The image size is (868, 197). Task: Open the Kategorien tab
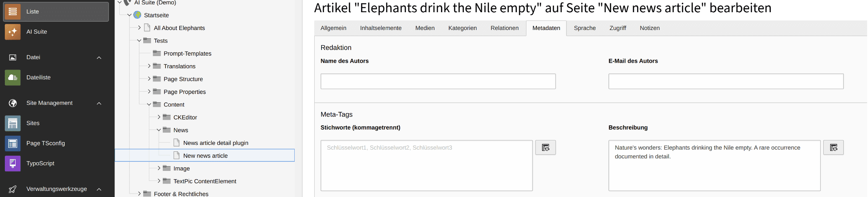click(x=462, y=28)
